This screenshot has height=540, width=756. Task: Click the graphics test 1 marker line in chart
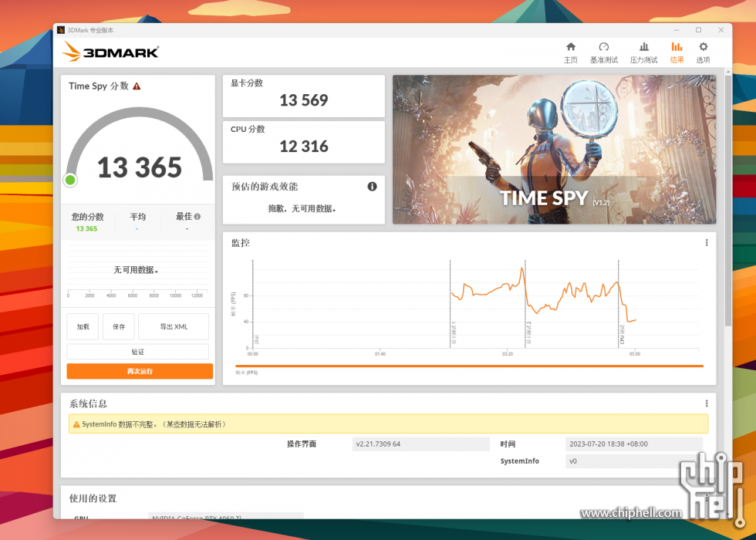click(x=450, y=304)
